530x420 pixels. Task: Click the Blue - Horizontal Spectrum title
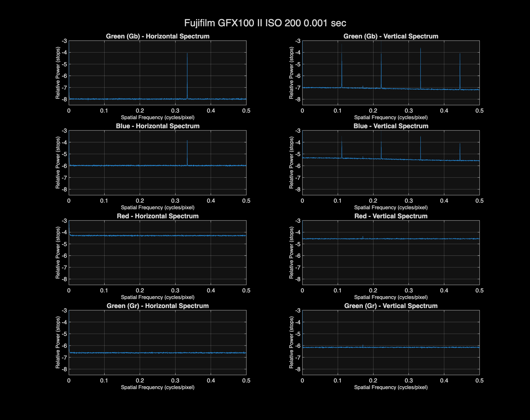[157, 126]
